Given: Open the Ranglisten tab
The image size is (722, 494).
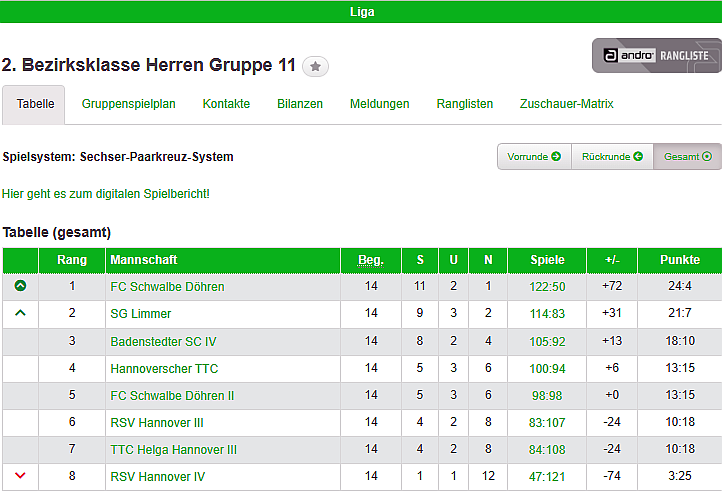Looking at the screenshot, I should (x=465, y=104).
